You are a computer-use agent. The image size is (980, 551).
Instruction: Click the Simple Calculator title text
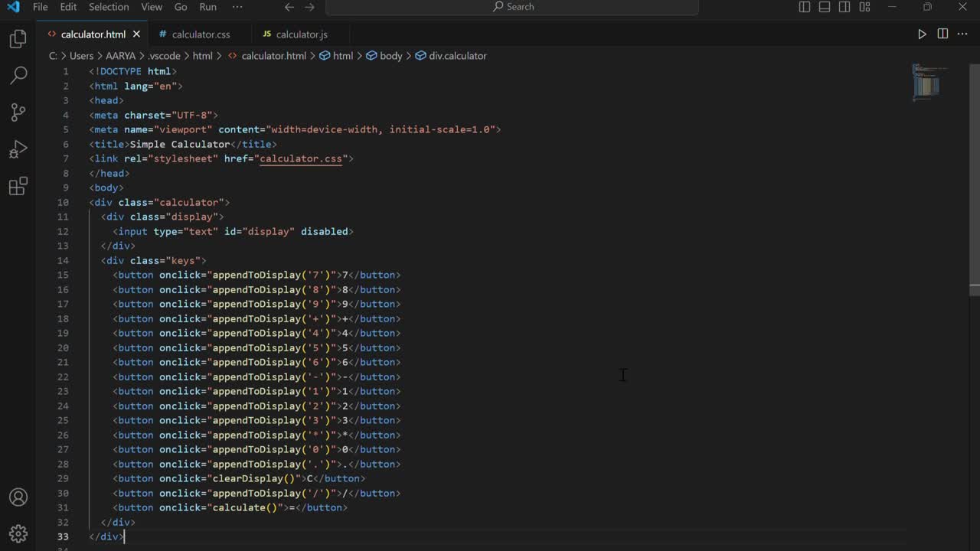click(180, 144)
